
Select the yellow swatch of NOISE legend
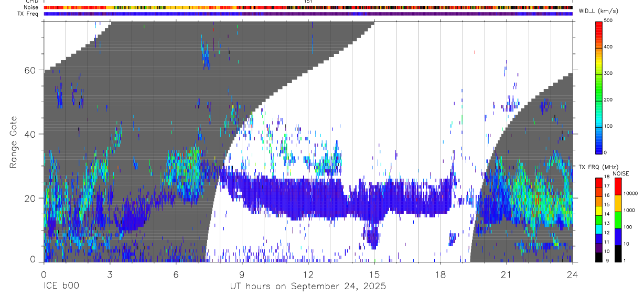click(617, 203)
